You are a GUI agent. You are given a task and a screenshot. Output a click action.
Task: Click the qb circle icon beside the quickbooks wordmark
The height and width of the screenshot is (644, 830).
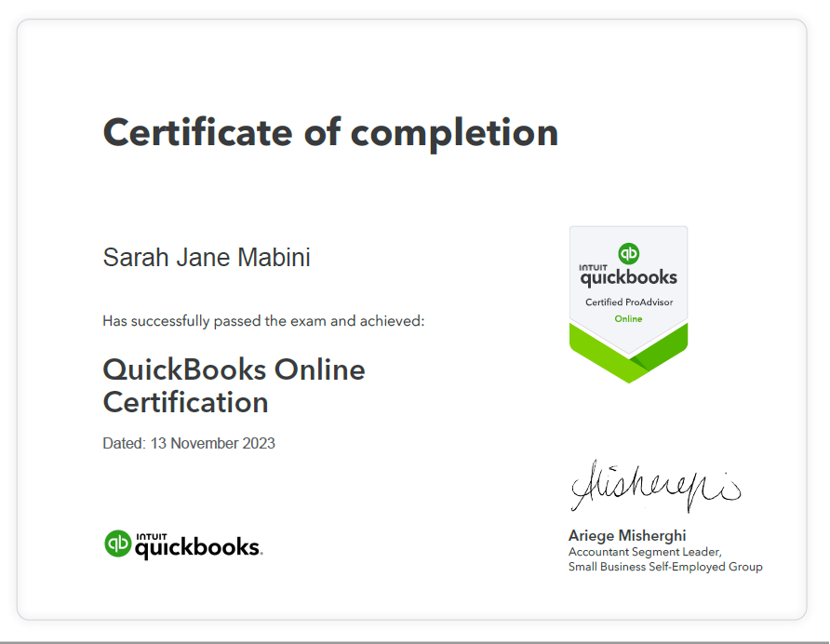coord(116,544)
